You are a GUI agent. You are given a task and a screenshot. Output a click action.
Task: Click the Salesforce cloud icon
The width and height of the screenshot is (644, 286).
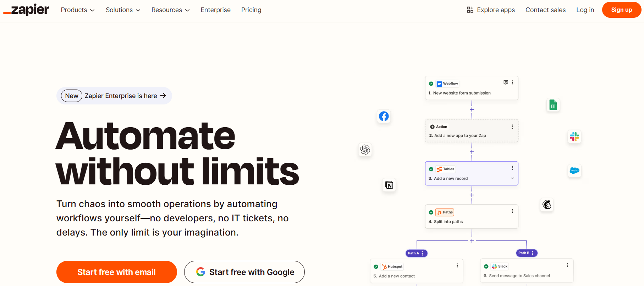574,171
